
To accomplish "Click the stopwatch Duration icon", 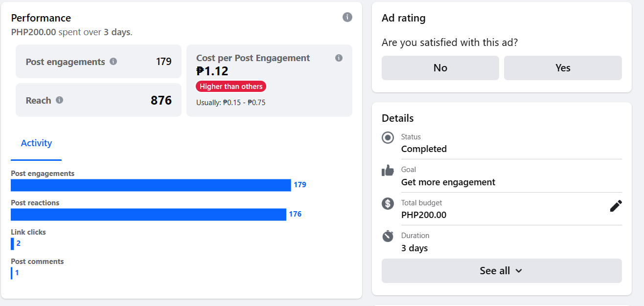I will (388, 236).
